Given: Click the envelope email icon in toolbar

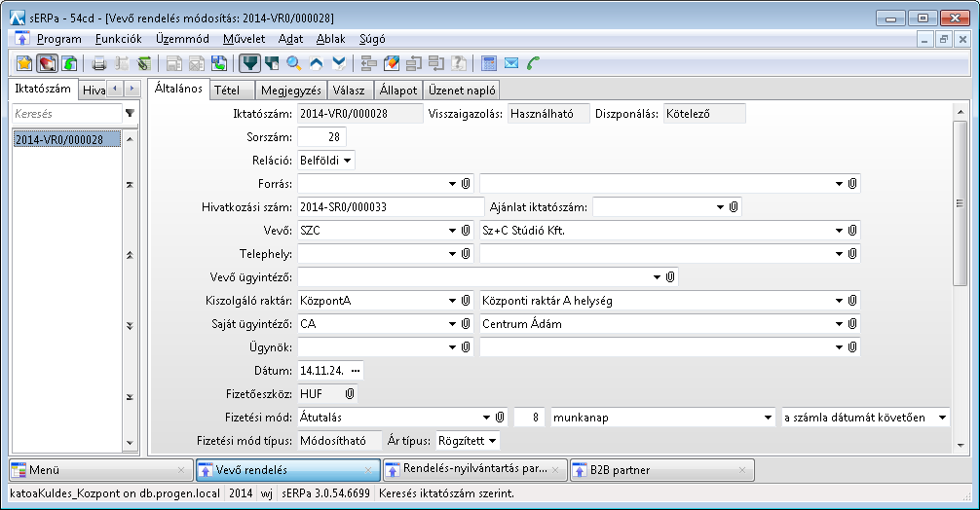Looking at the screenshot, I should coord(510,63).
